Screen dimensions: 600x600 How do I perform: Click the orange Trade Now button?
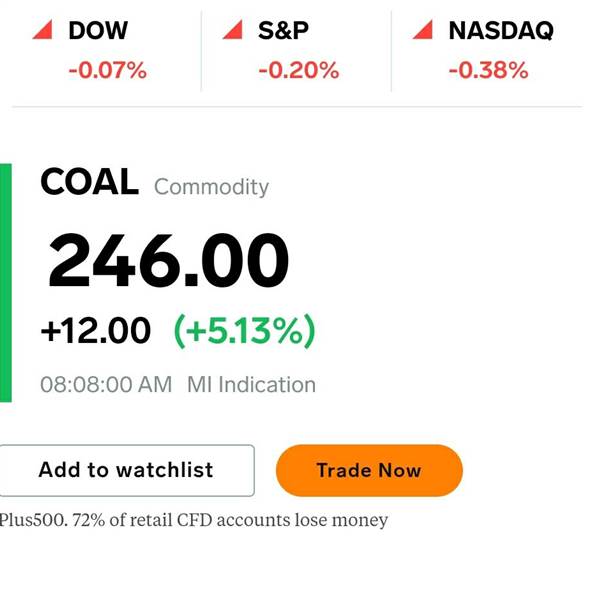[x=369, y=470]
